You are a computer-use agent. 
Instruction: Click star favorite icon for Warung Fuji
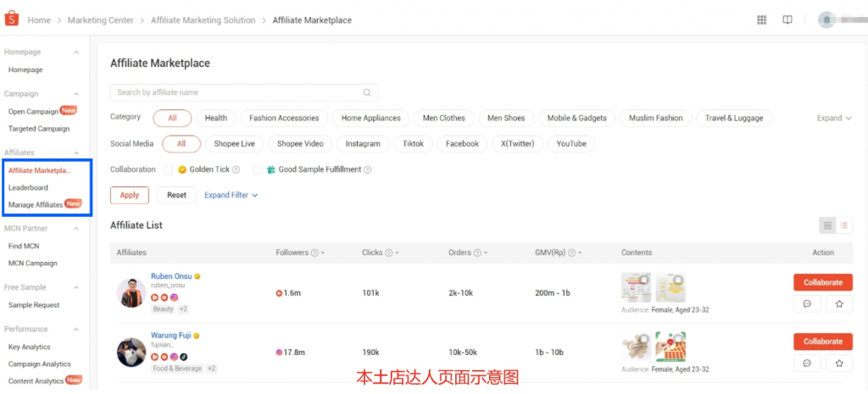point(839,363)
